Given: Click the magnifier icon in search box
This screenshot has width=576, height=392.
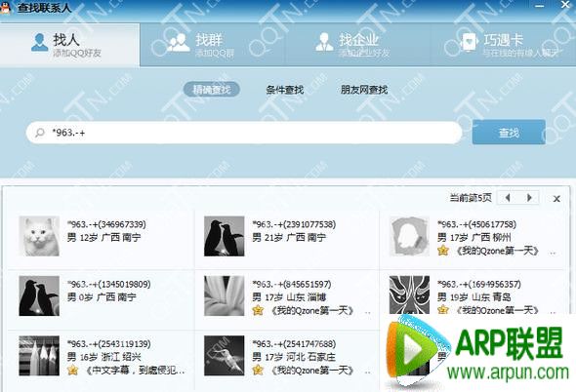Looking at the screenshot, I should (40, 133).
